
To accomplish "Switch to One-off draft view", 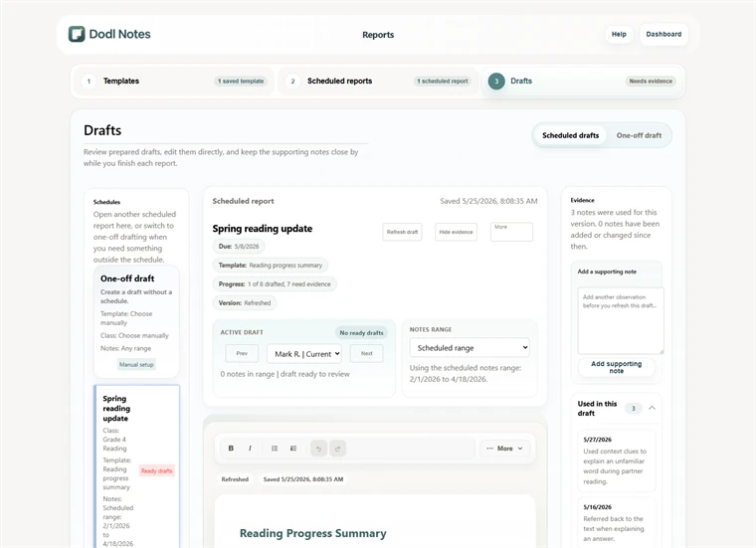I will click(639, 135).
